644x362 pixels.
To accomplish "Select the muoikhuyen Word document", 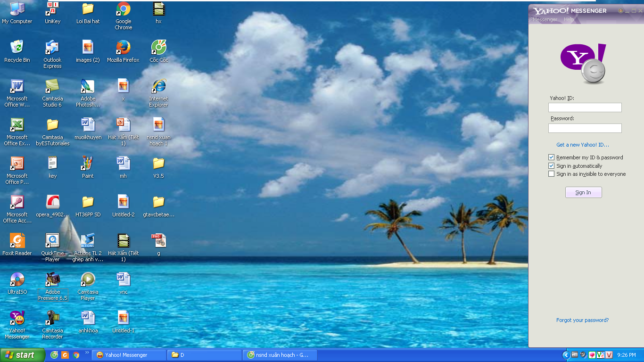I will tap(88, 129).
